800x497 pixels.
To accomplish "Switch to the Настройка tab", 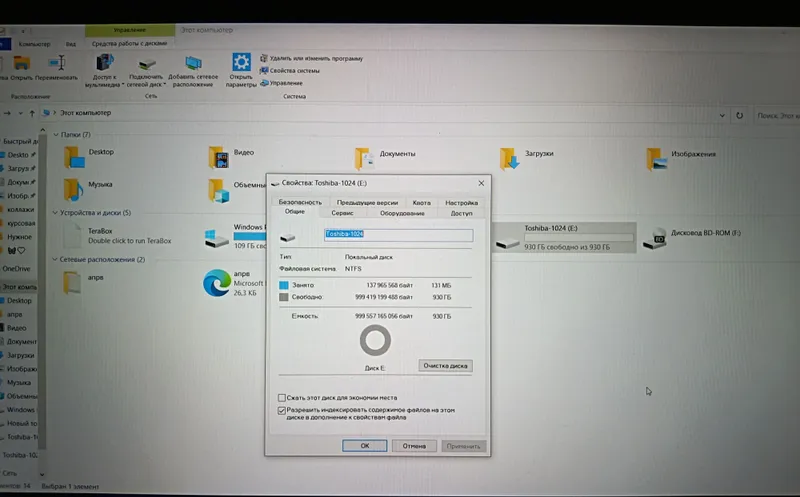I will click(x=461, y=203).
